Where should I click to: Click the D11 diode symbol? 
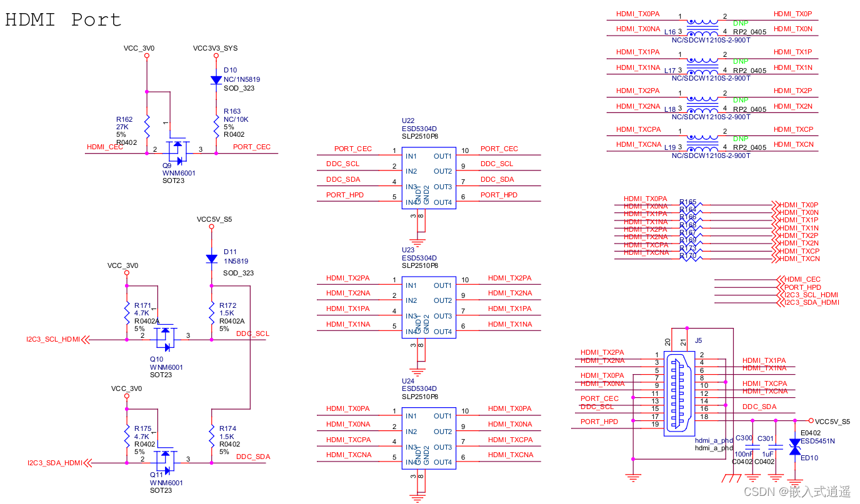click(212, 259)
